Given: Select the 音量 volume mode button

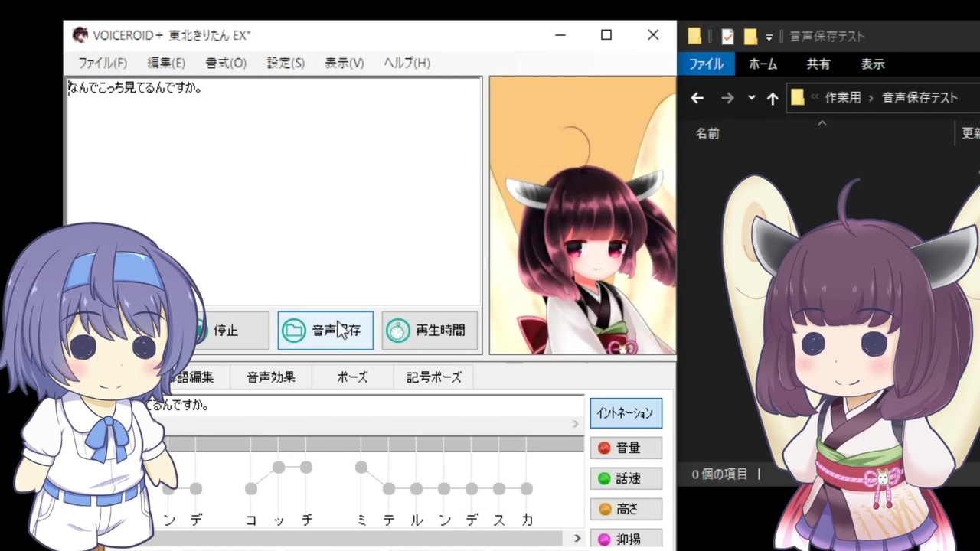Looking at the screenshot, I should [x=626, y=448].
